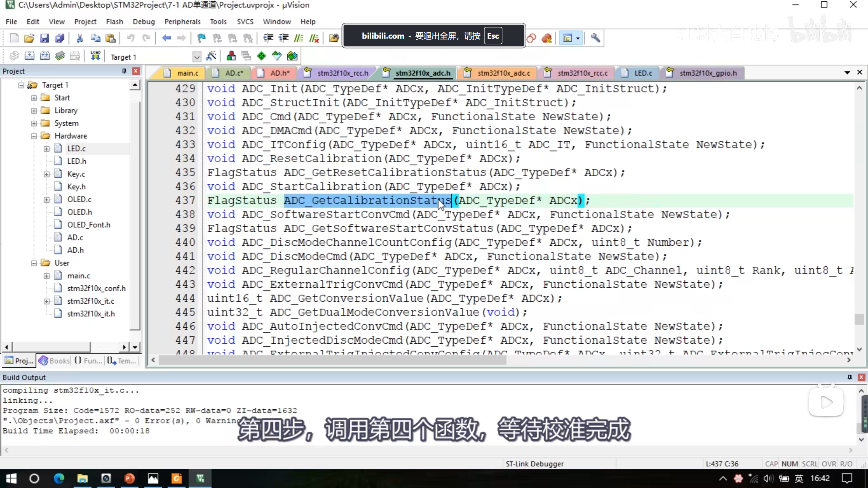Viewport: 868px width, 488px height.
Task: Collapse the Hardware folder
Action: pos(34,136)
